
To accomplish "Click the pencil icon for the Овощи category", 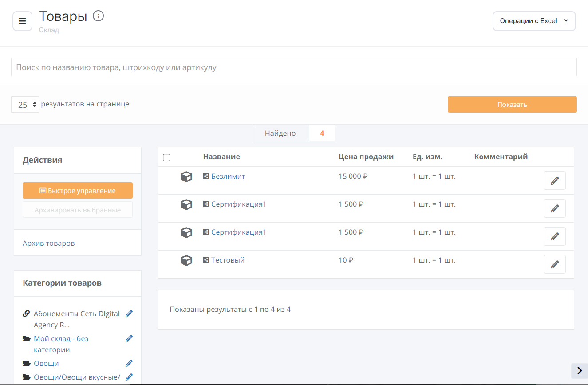I will point(129,363).
